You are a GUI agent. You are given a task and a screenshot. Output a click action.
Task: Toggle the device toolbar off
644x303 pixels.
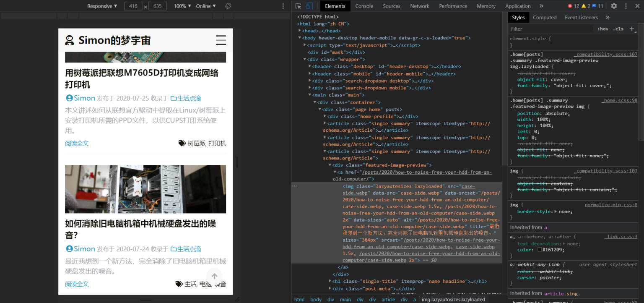[309, 6]
